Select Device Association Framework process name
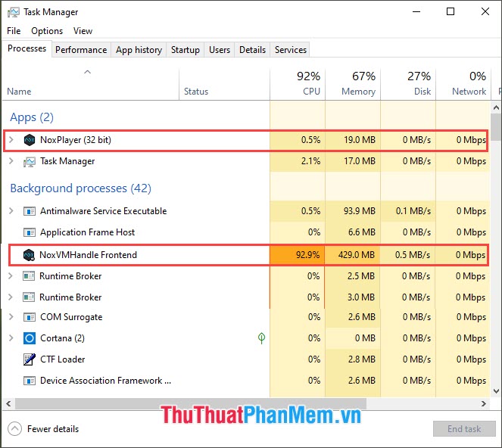The image size is (502, 448). [x=106, y=381]
